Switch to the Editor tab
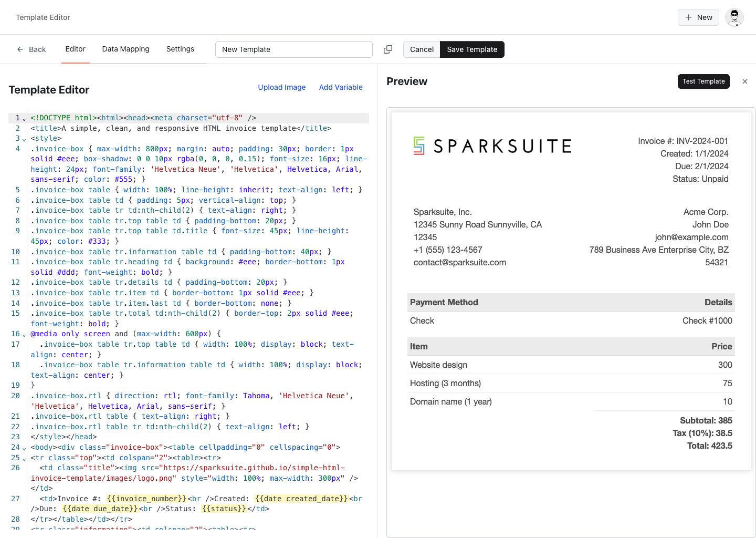756x538 pixels. [75, 49]
